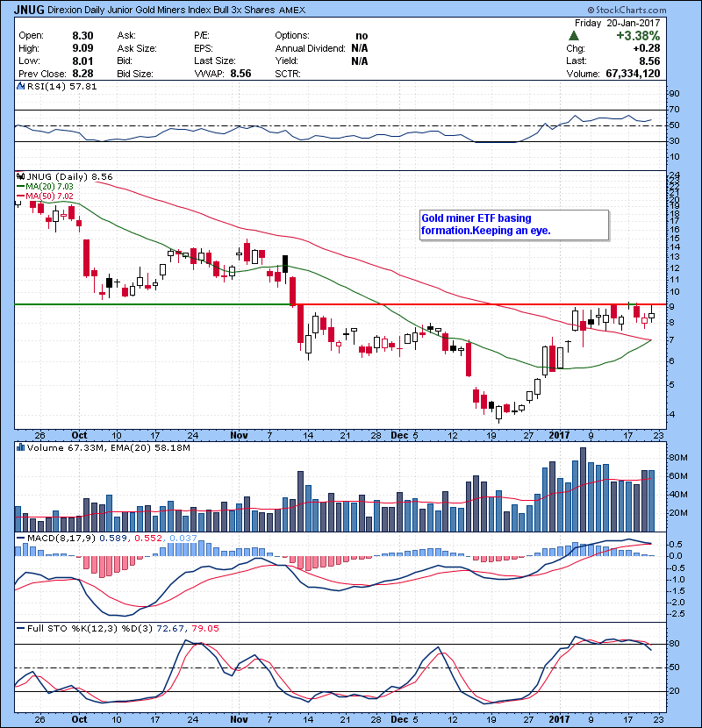Click the JNUG ticker symbol in the header

pyautogui.click(x=29, y=10)
